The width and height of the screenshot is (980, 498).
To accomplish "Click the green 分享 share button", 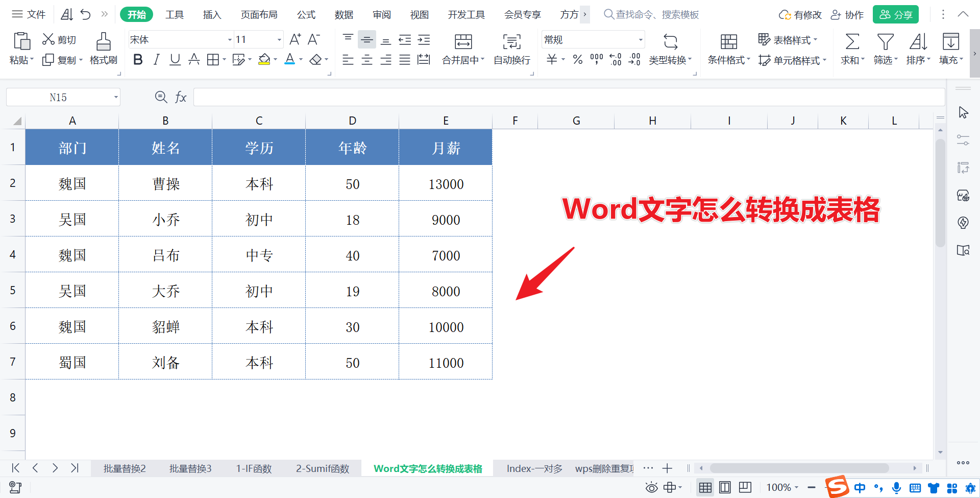I will (895, 15).
